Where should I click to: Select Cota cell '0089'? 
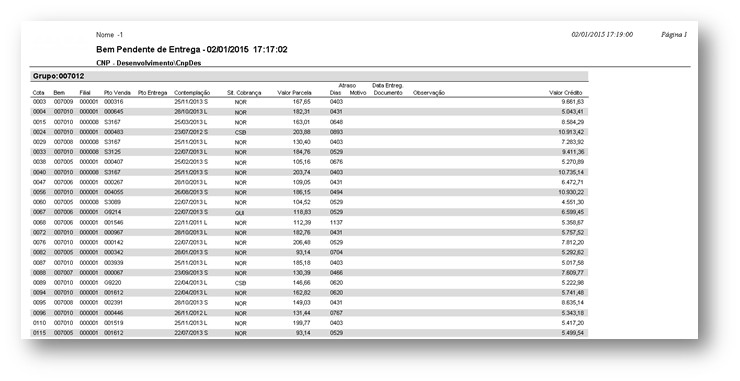point(39,283)
